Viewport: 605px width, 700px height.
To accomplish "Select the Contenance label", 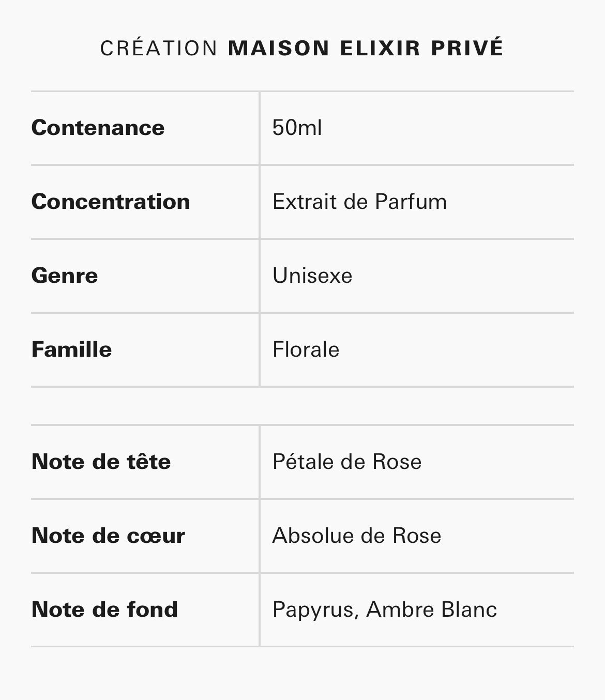I will pyautogui.click(x=98, y=128).
